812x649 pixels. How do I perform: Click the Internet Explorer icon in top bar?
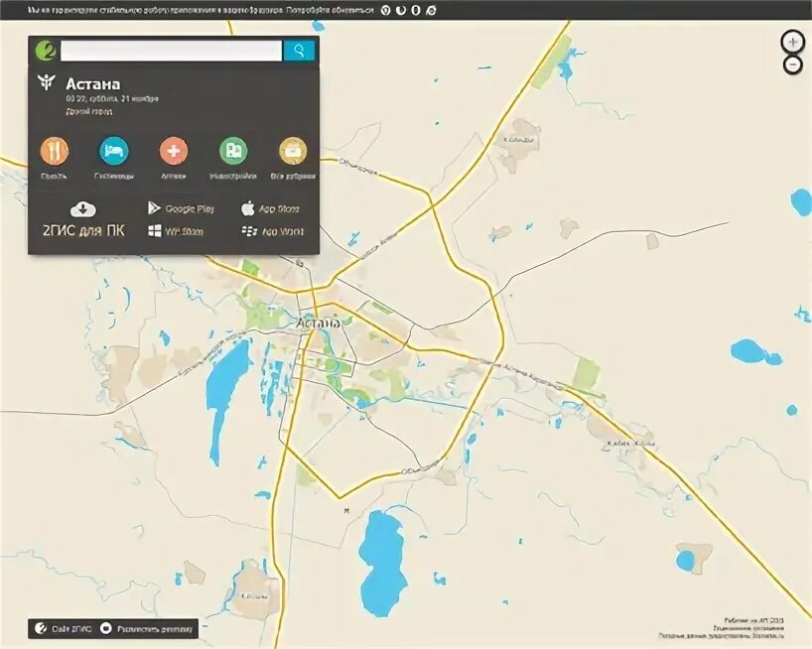(431, 10)
